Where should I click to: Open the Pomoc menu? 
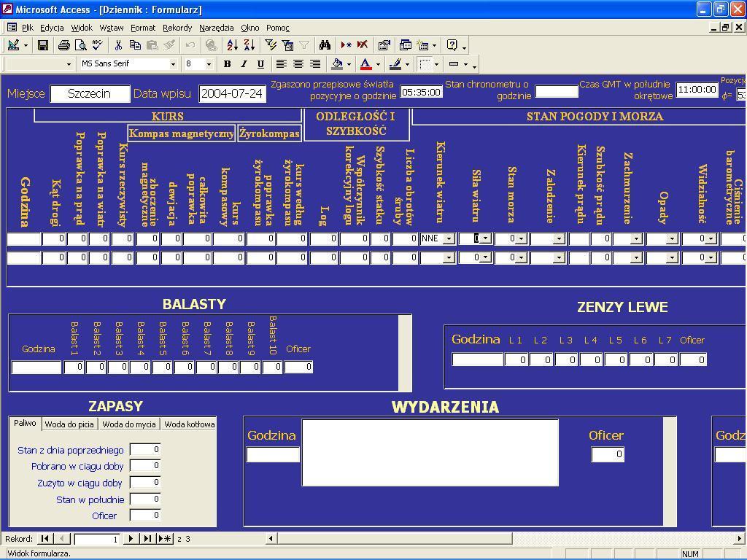tap(278, 28)
